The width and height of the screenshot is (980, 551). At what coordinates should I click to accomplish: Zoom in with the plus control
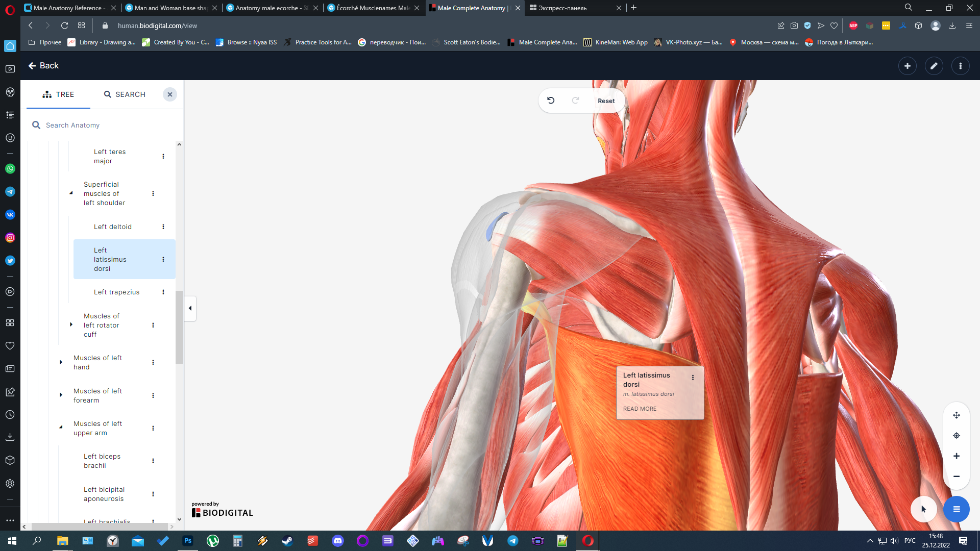click(956, 456)
